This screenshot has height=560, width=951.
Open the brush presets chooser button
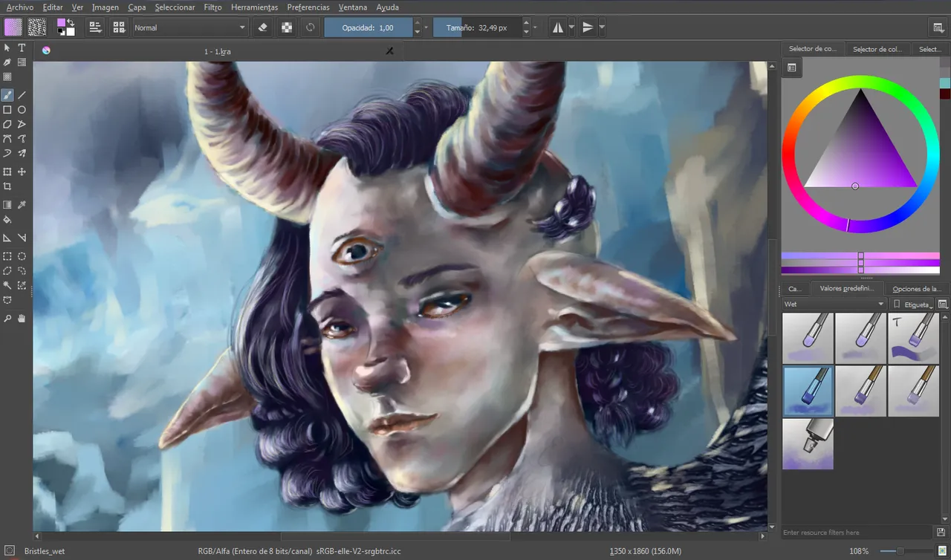[119, 27]
